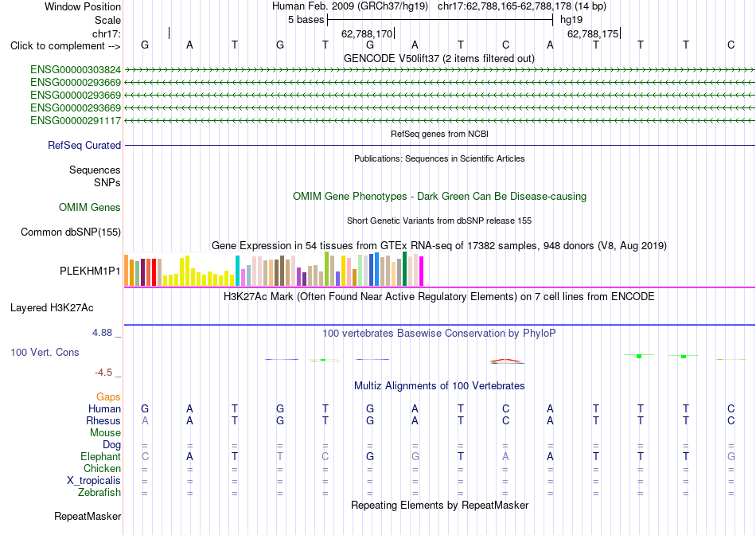
Task: Click the H3K27Ac Mark ENCODE track title
Action: (439, 296)
